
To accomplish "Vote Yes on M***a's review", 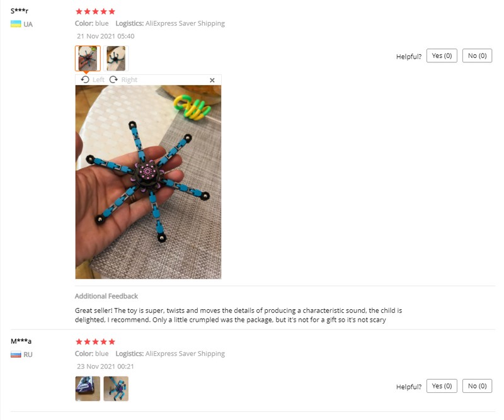I will click(x=442, y=386).
